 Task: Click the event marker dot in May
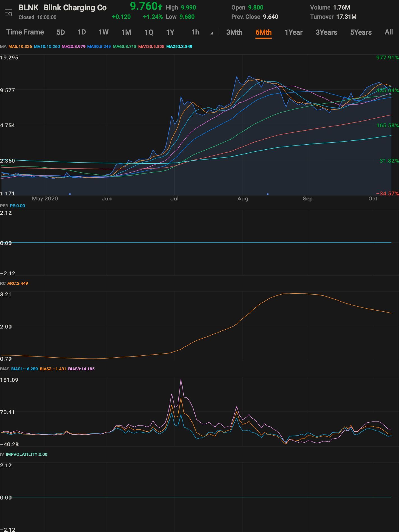pyautogui.click(x=70, y=194)
